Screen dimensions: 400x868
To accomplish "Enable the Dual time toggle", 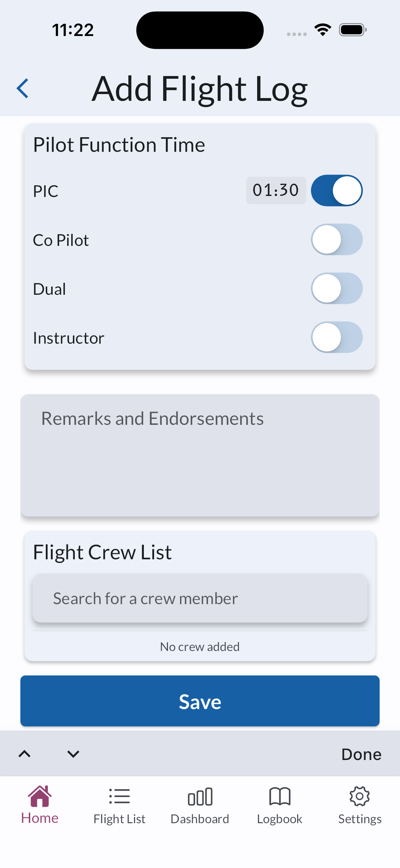I will 337,288.
